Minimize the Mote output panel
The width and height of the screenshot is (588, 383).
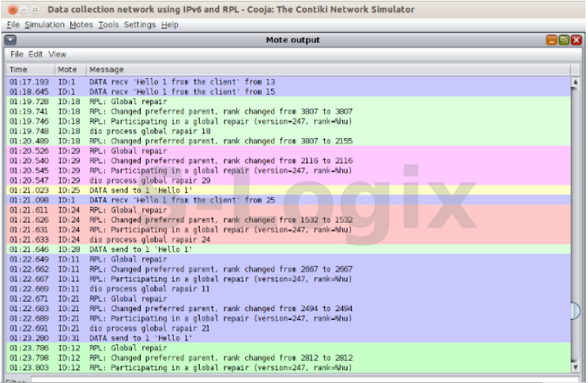[x=551, y=39]
